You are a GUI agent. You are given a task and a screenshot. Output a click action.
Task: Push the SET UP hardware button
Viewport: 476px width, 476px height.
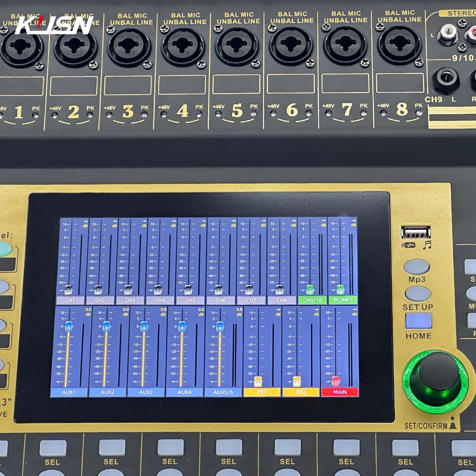pos(418,294)
